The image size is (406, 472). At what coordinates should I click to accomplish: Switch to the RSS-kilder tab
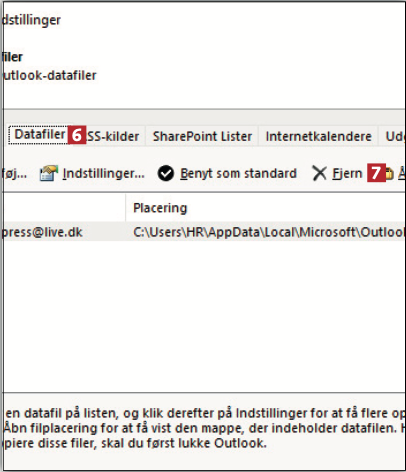click(113, 136)
